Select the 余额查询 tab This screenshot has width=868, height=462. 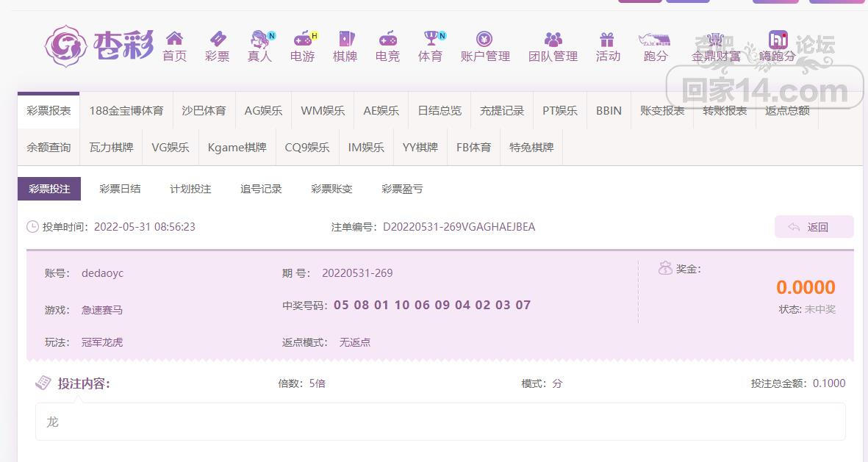coord(49,148)
